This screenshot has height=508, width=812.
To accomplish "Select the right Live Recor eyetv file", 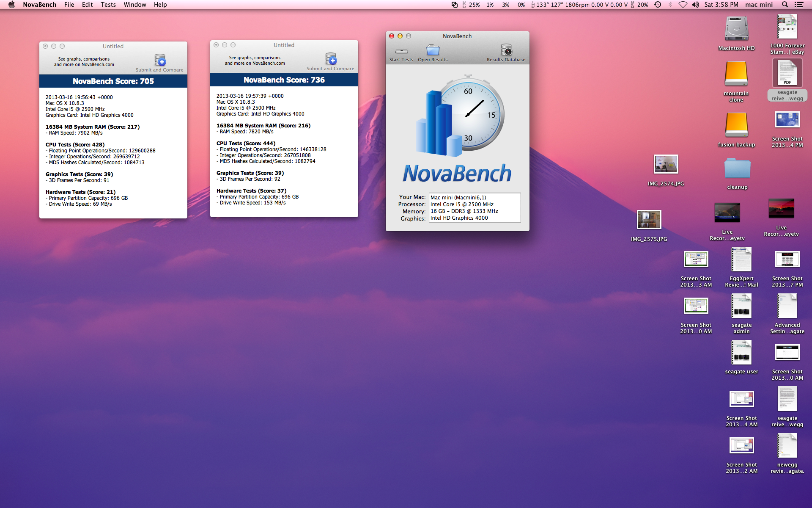I will pyautogui.click(x=781, y=208).
